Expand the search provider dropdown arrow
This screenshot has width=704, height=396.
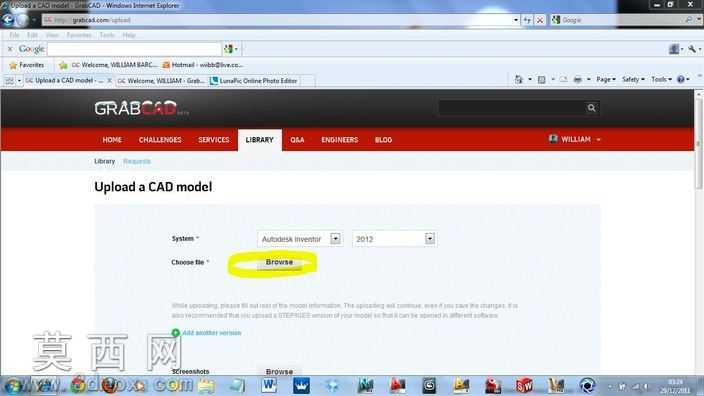[699, 20]
